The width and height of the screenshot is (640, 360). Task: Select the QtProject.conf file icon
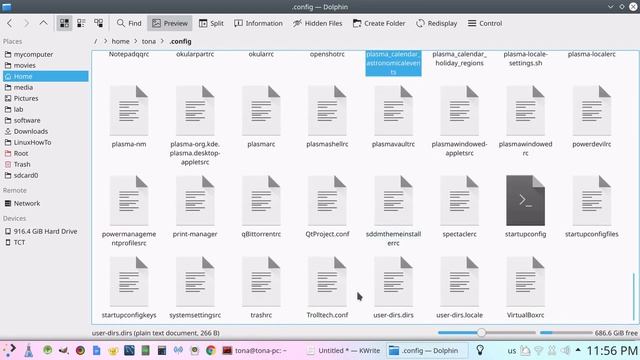pyautogui.click(x=327, y=200)
